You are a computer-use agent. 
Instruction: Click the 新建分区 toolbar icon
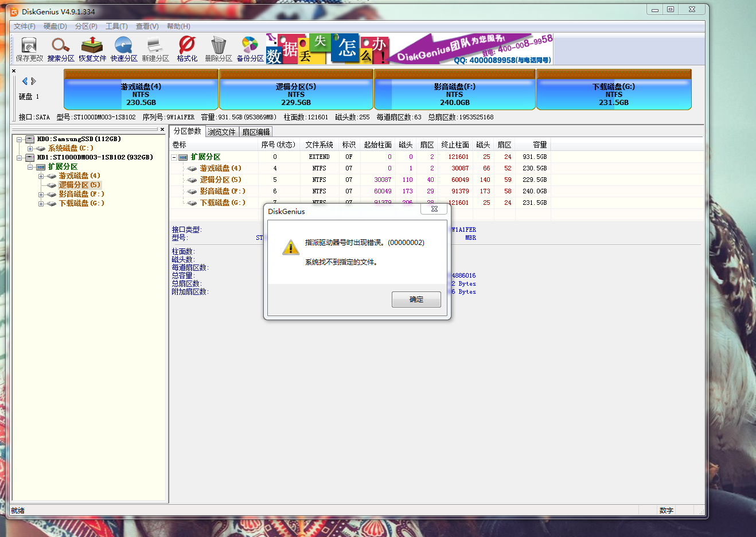tap(155, 49)
